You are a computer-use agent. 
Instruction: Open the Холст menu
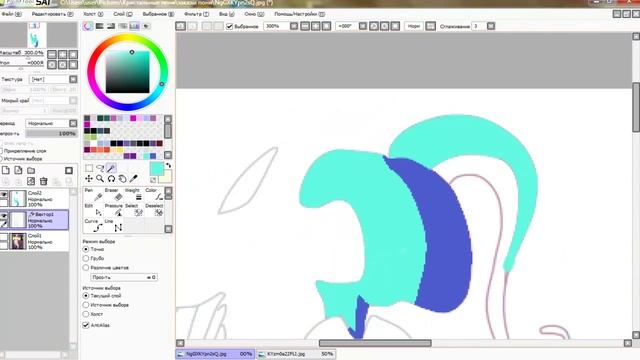tap(93, 14)
